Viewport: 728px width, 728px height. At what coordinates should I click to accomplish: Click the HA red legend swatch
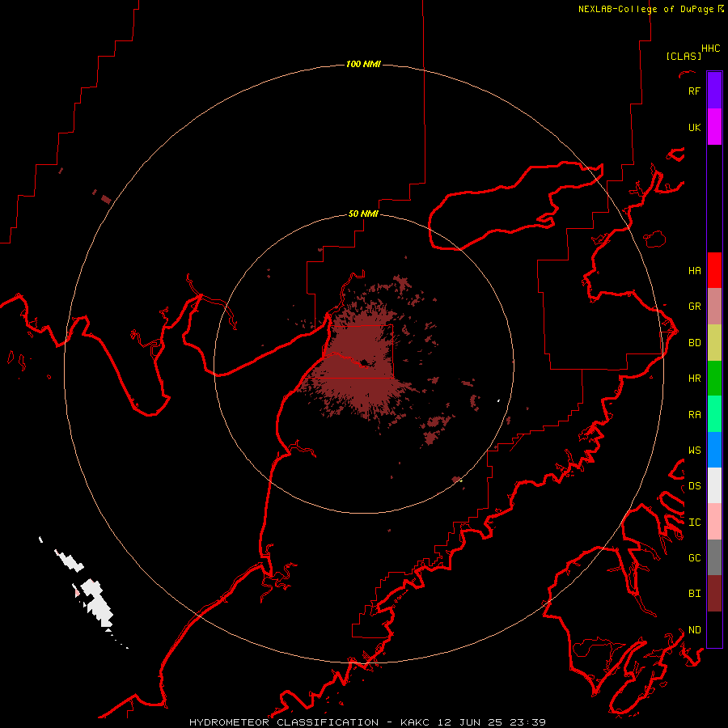coord(714,270)
